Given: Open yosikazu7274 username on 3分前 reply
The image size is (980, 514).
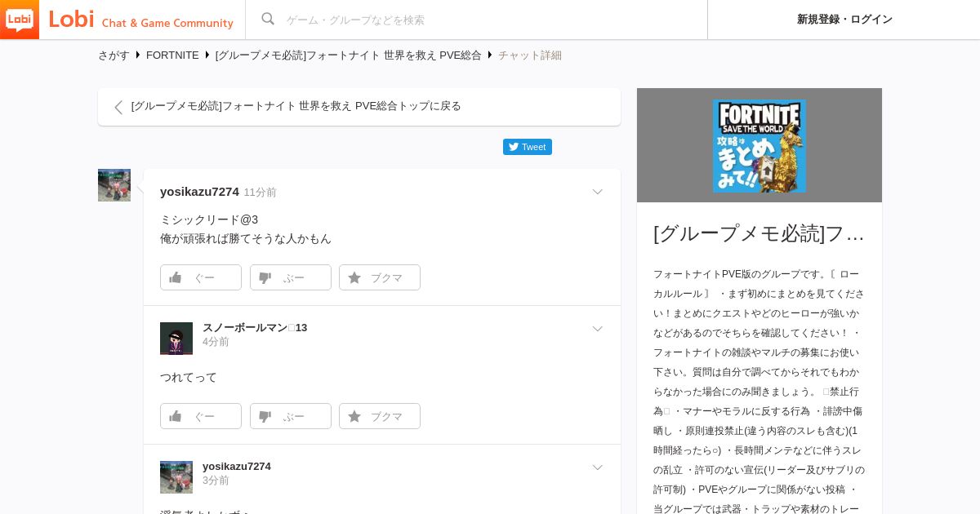Looking at the screenshot, I should 237,466.
